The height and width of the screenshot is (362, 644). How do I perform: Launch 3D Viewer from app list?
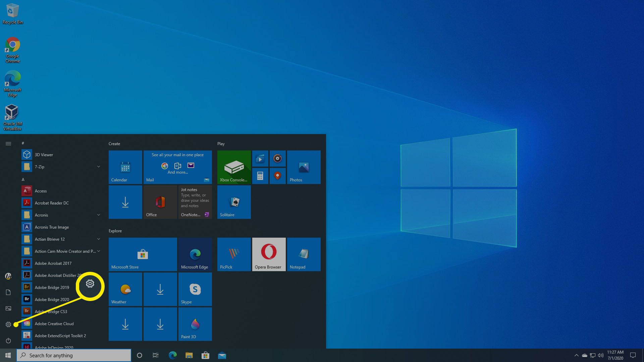[61, 155]
